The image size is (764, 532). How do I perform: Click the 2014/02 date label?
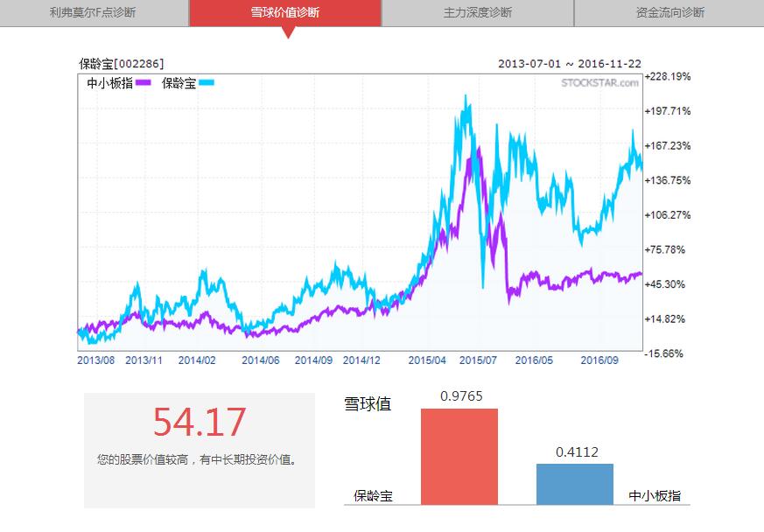click(x=196, y=360)
